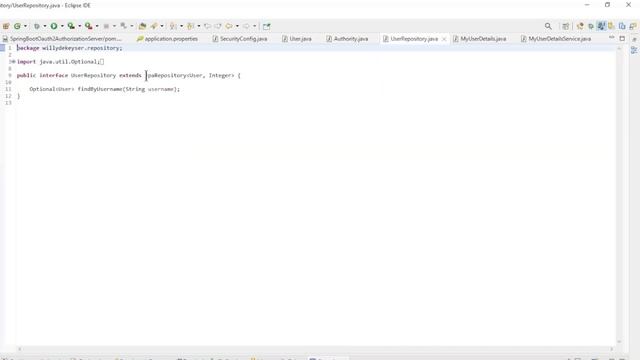The image size is (640, 360).
Task: Click 'Integer' type argument in code
Action: 220,76
